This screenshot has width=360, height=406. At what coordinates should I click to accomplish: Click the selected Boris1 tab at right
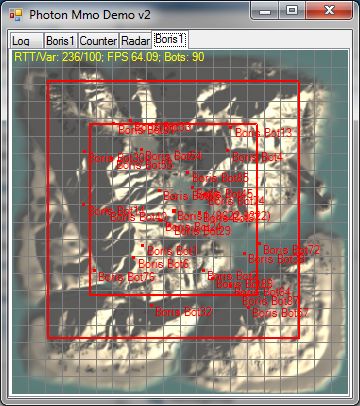pyautogui.click(x=170, y=40)
